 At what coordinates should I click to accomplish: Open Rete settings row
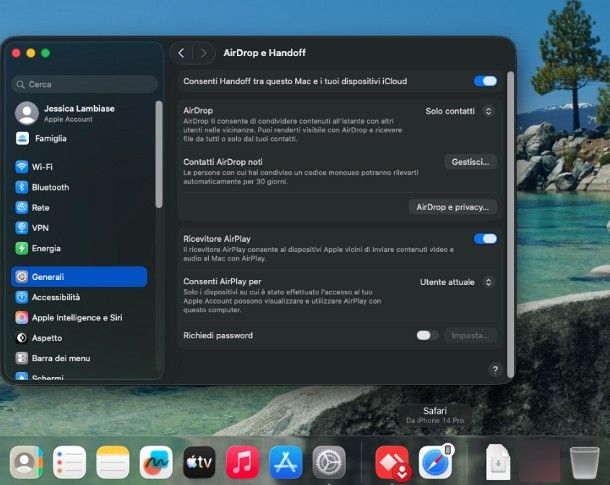tap(79, 207)
